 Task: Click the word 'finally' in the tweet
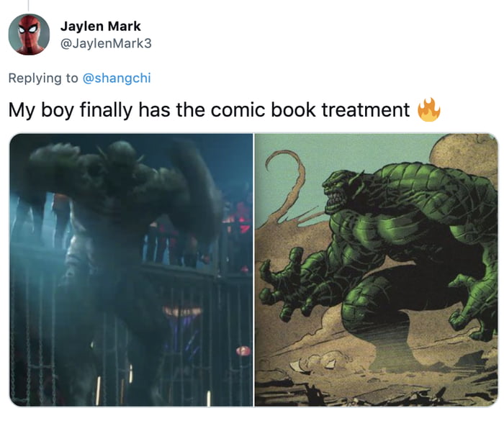(106, 110)
